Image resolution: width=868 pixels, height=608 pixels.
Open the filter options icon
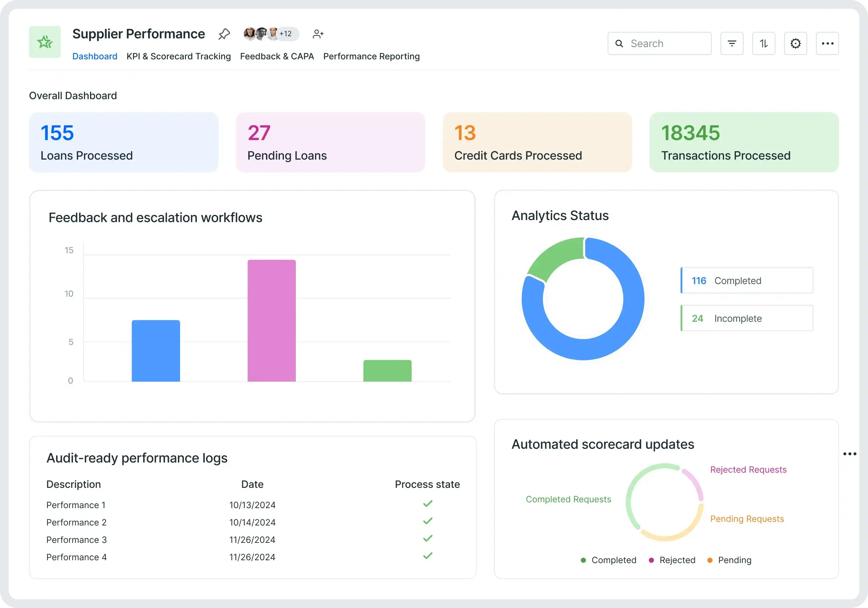pos(732,43)
